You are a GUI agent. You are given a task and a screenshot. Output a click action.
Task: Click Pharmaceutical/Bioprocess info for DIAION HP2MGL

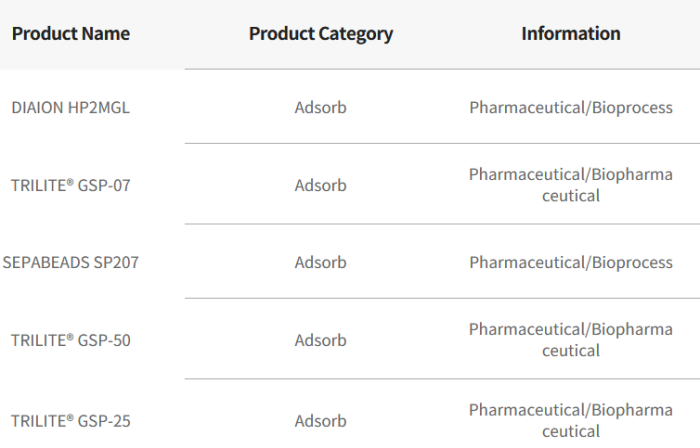pos(570,108)
